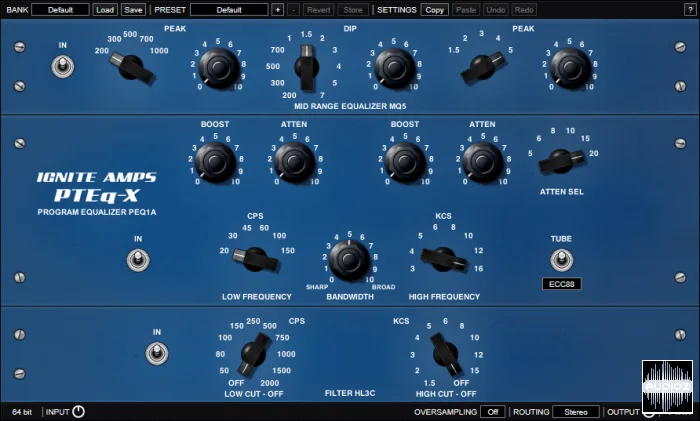The image size is (700, 421).
Task: Remove preset with minus button
Action: [x=293, y=10]
